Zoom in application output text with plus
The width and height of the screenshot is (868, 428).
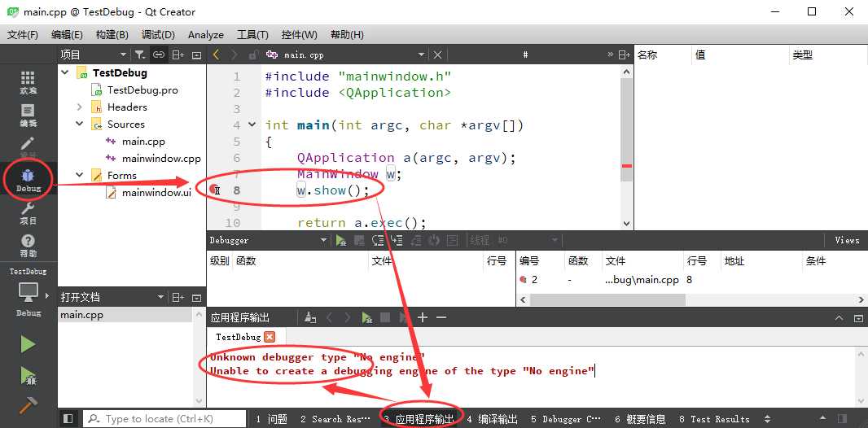point(423,317)
